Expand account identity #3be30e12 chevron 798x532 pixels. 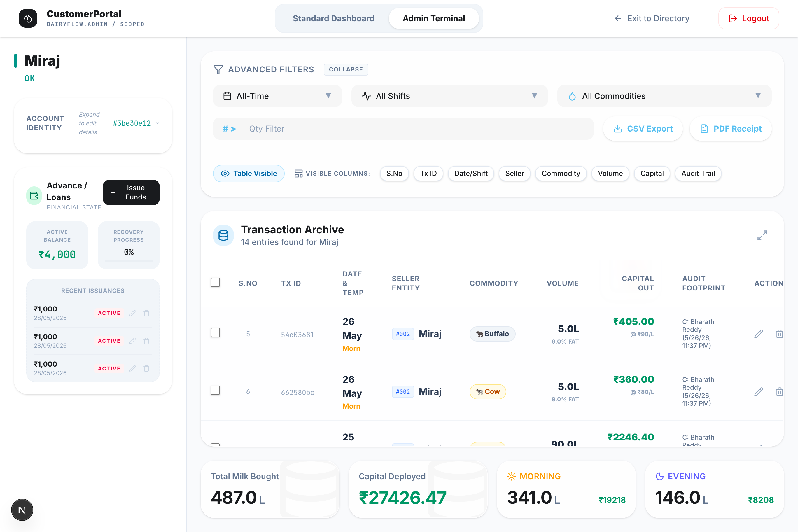(x=157, y=123)
